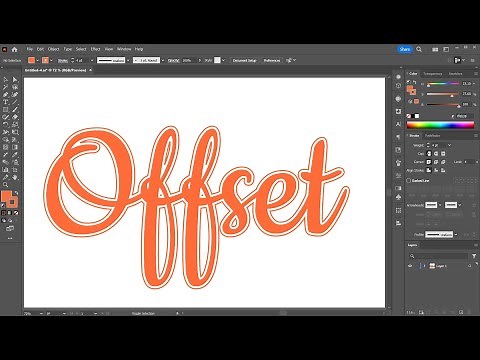Select the Type tool
Screen dimensions: 480x360
tap(6, 102)
